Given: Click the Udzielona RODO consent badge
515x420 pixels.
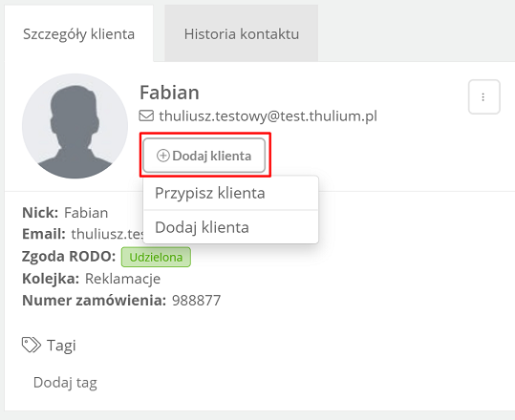Looking at the screenshot, I should click(156, 257).
